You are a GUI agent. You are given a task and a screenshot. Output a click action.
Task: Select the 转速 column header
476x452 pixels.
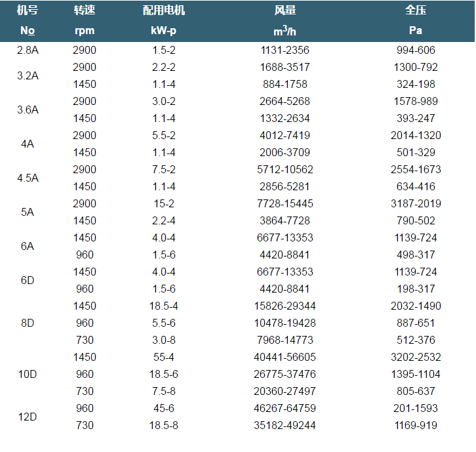click(84, 11)
